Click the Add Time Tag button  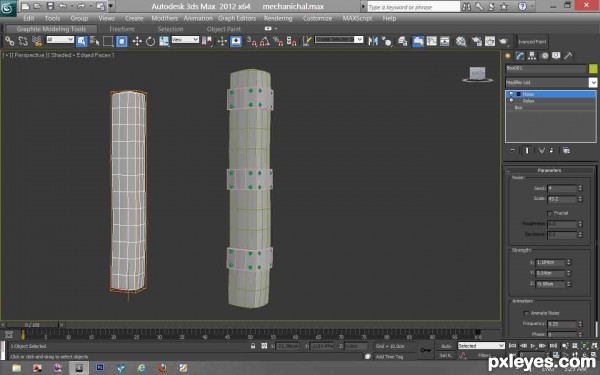(390, 357)
